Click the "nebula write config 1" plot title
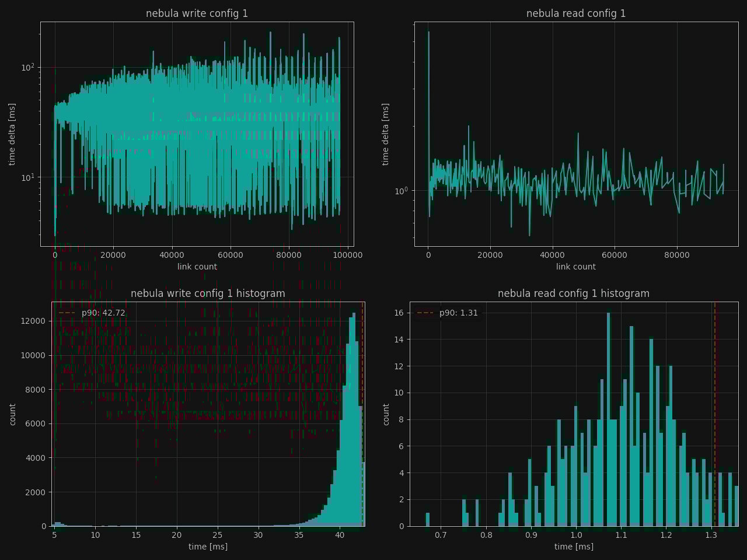 pos(197,13)
